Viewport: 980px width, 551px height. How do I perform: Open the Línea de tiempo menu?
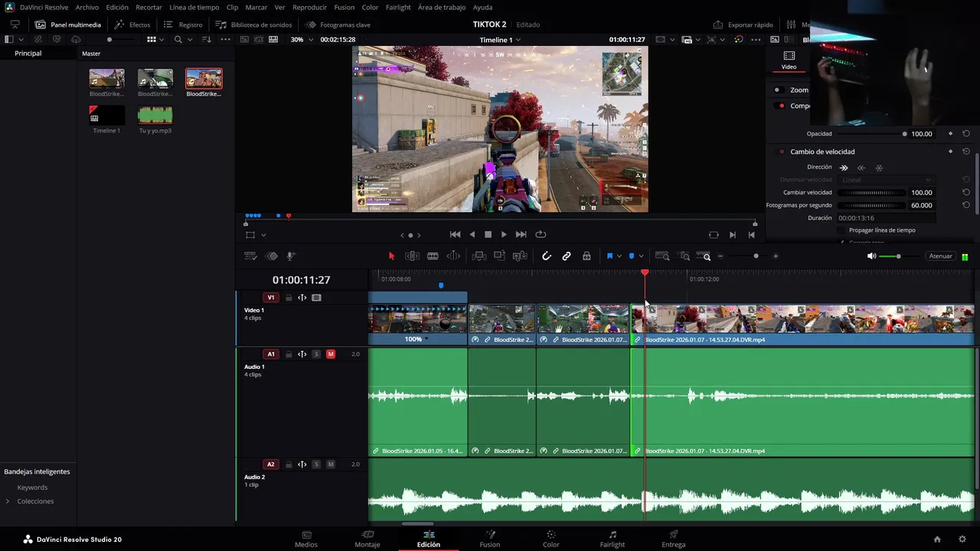(194, 7)
